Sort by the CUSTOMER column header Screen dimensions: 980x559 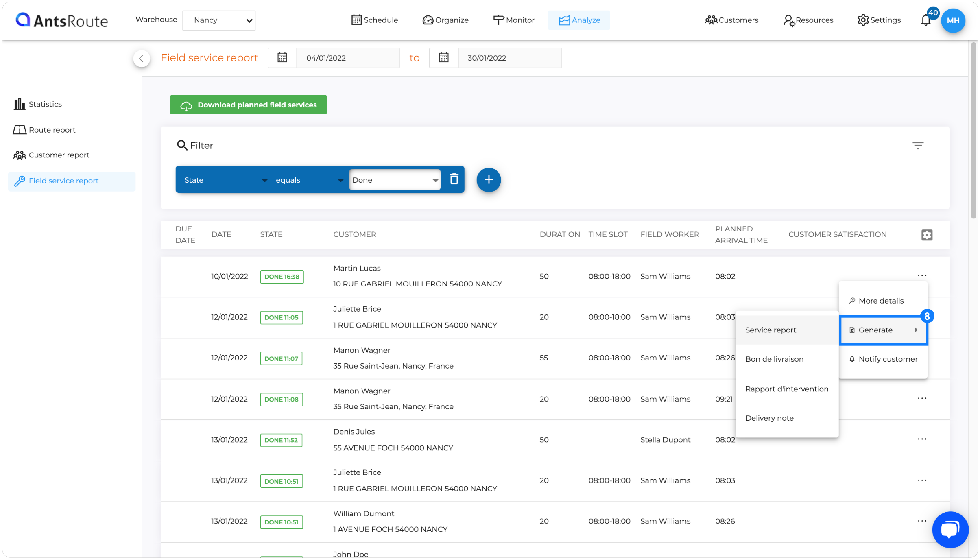(355, 235)
